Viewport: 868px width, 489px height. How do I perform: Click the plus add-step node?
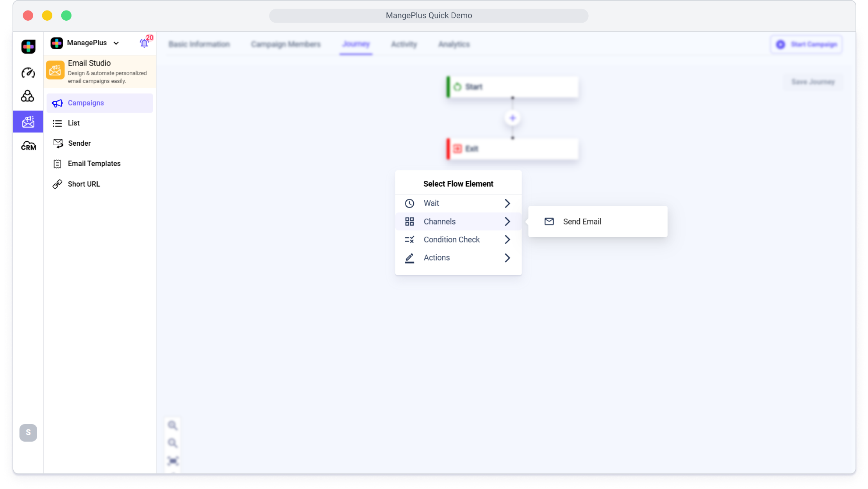pyautogui.click(x=513, y=118)
